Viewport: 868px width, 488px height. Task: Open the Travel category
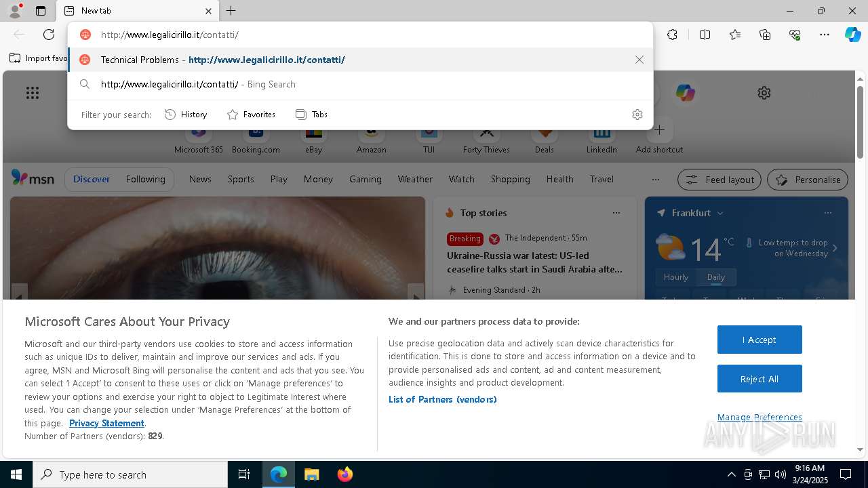coord(601,179)
